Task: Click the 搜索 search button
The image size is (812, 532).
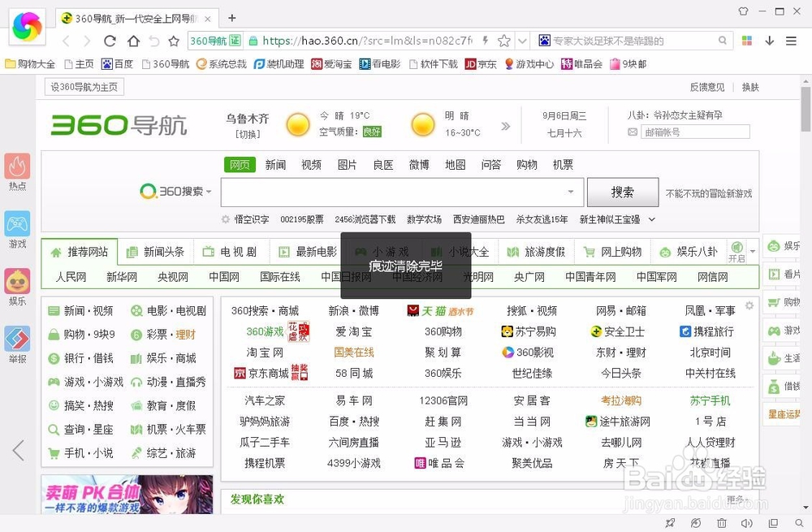Action: pos(623,192)
